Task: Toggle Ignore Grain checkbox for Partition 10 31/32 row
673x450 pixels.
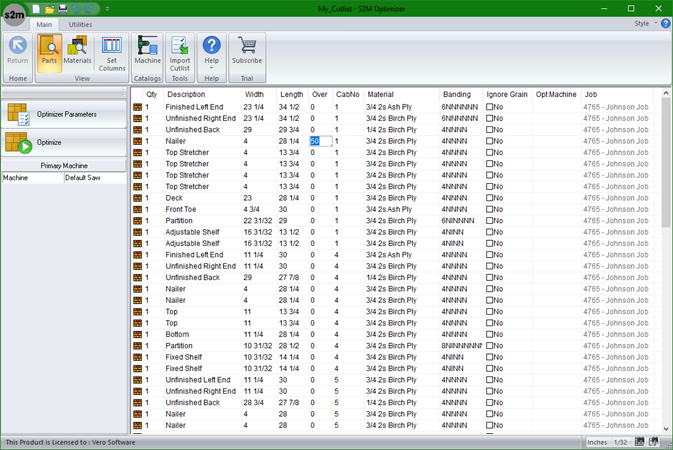Action: pyautogui.click(x=489, y=346)
